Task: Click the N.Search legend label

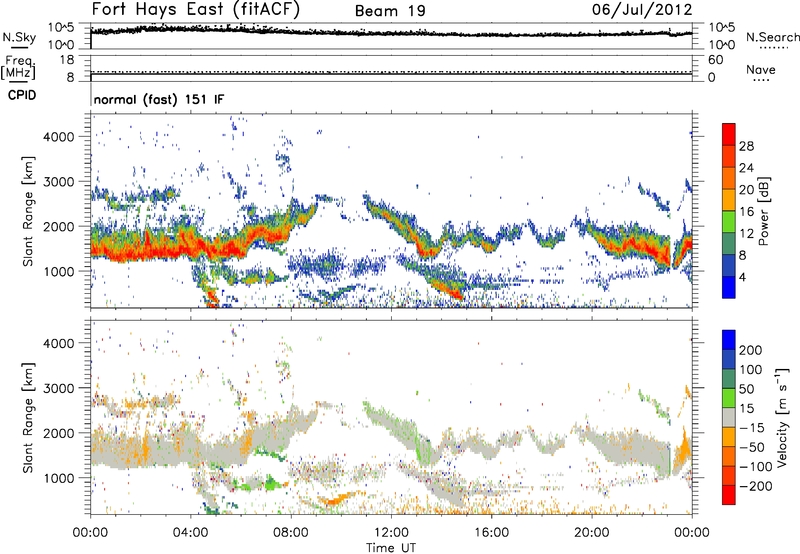Action: click(x=772, y=37)
